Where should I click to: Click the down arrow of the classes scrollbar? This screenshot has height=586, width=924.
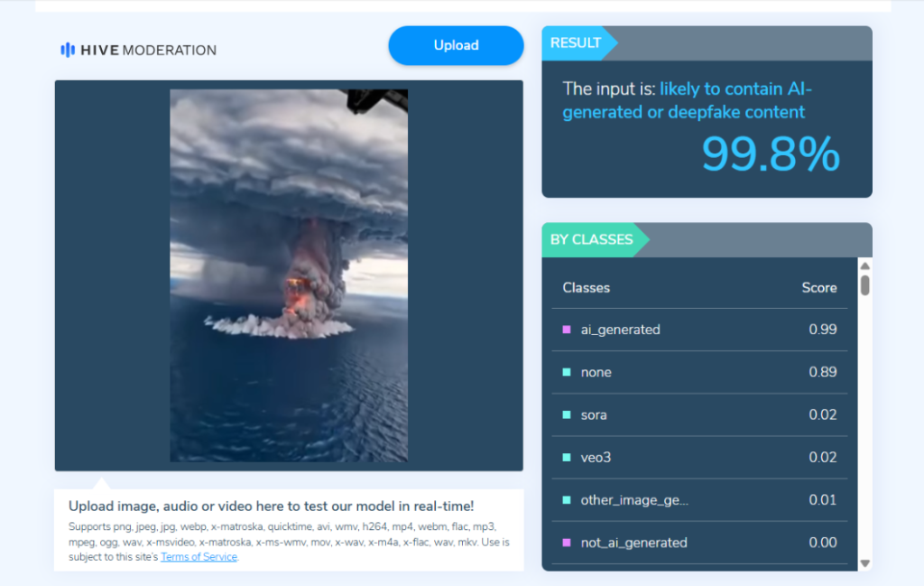tap(865, 563)
